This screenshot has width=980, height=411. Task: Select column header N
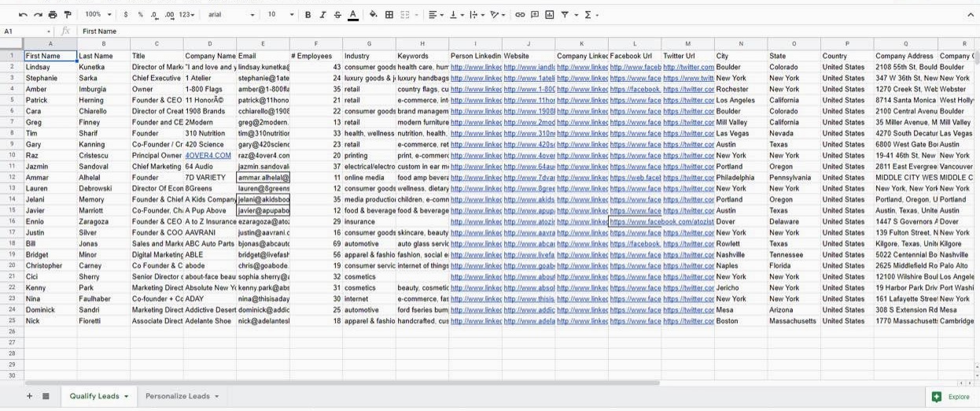pos(741,44)
